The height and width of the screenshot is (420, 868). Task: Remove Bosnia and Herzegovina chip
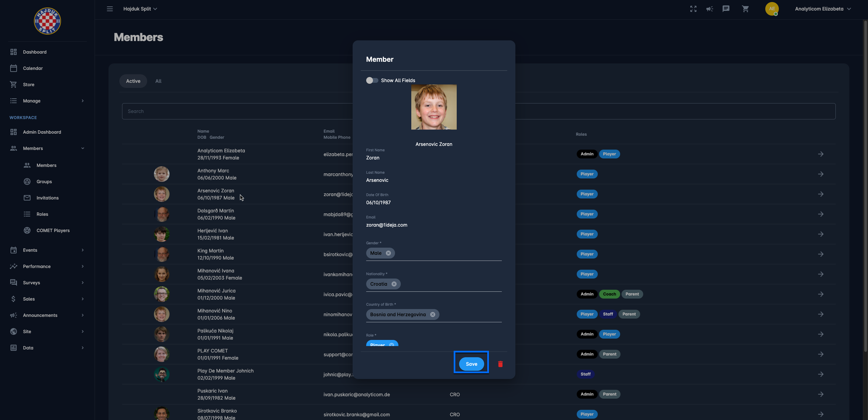433,314
